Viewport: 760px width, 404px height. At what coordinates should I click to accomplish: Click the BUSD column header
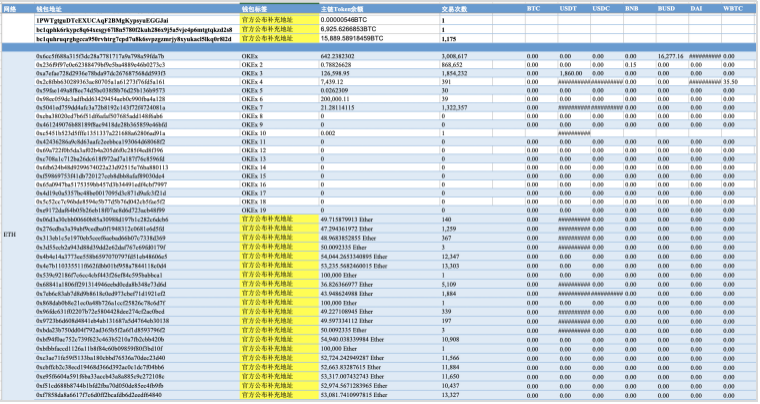pyautogui.click(x=666, y=9)
